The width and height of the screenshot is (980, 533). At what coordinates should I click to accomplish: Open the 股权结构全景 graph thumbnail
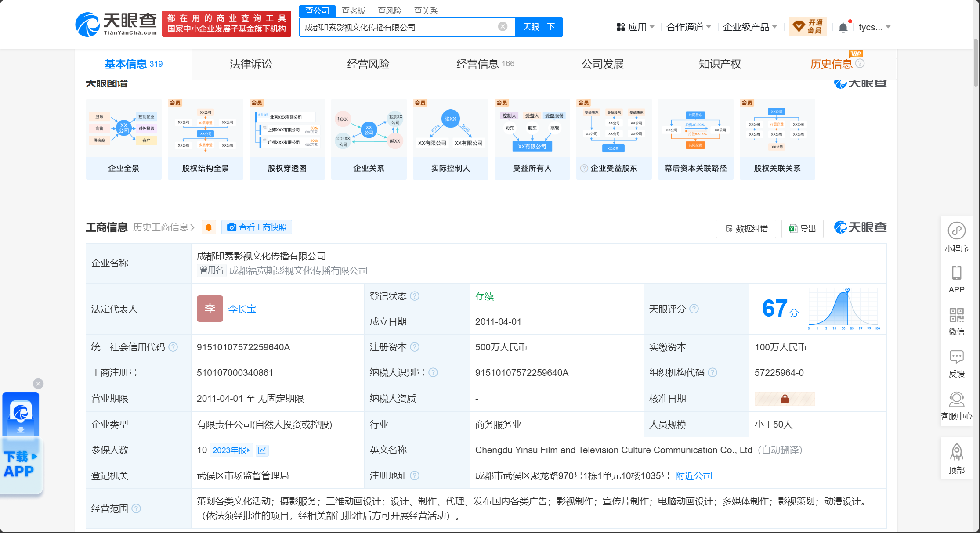click(206, 139)
